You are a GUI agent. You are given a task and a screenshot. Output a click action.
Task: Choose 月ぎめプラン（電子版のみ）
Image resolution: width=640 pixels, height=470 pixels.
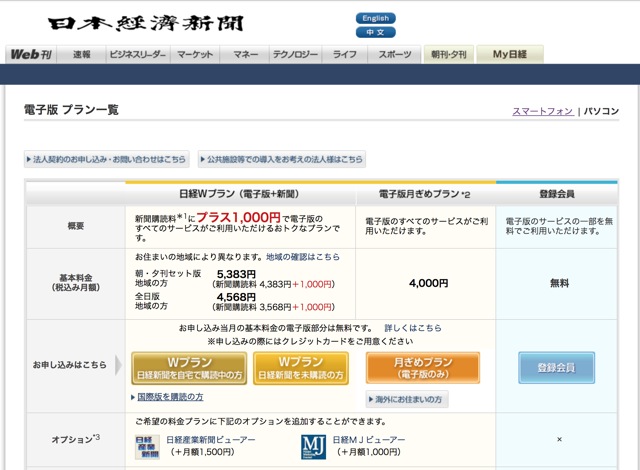coord(423,368)
